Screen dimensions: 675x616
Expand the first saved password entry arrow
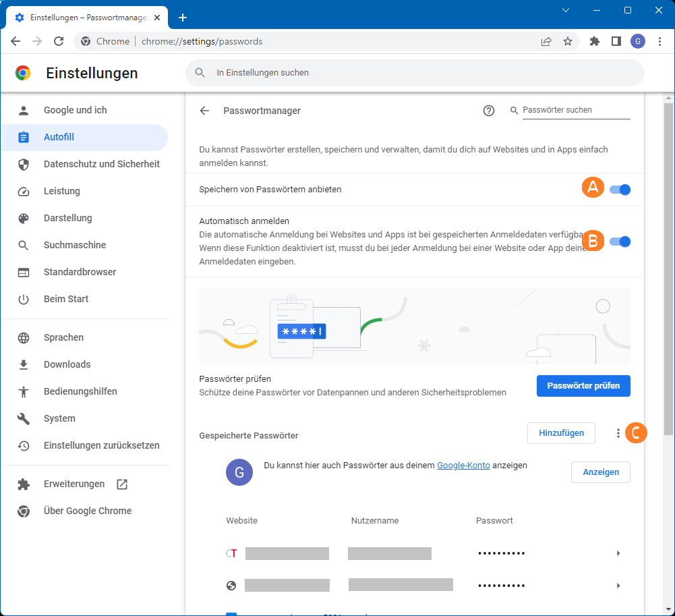pyautogui.click(x=618, y=553)
